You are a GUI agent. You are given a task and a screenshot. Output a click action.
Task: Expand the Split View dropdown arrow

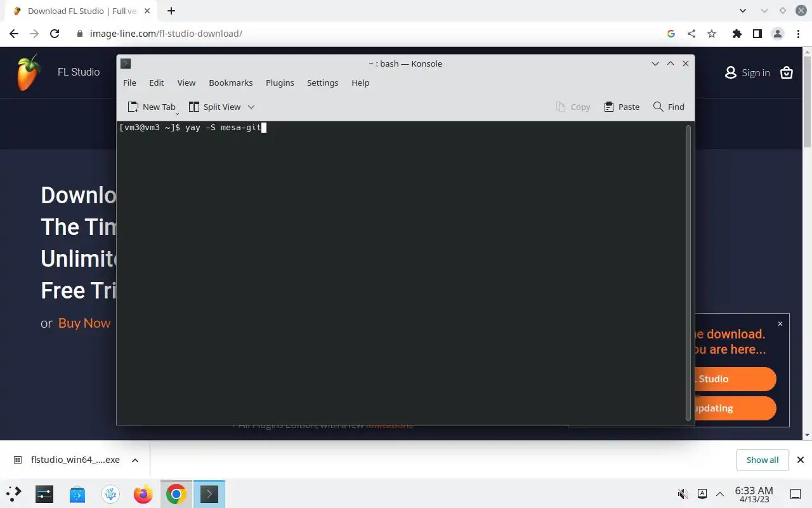click(251, 107)
